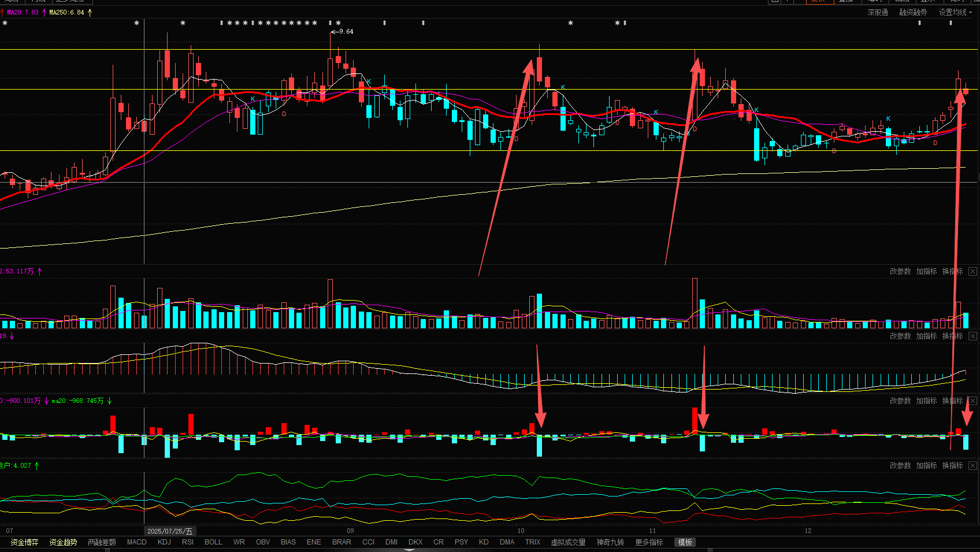Image resolution: width=980 pixels, height=552 pixels.
Task: Click 改参数 in the capital flow panel
Action: coord(900,401)
